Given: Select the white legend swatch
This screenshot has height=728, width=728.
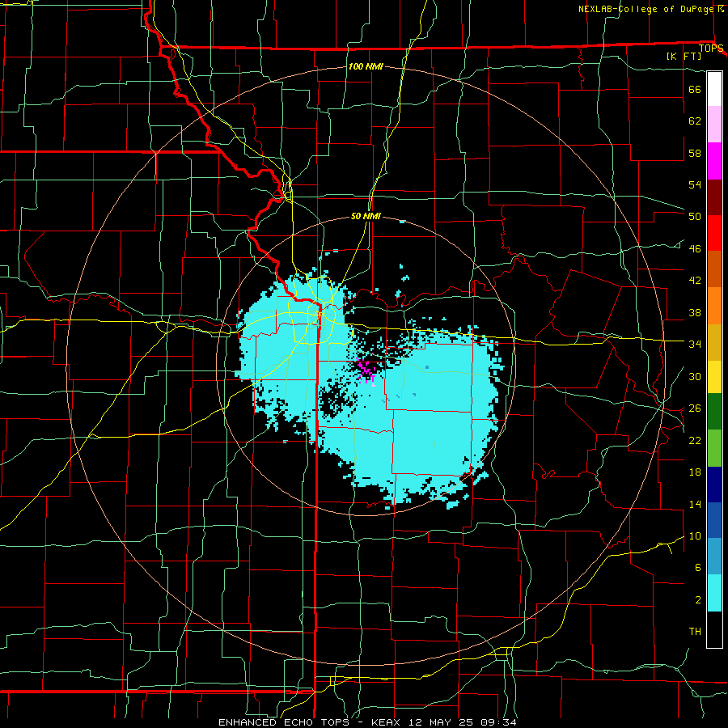Looking at the screenshot, I should (714, 89).
